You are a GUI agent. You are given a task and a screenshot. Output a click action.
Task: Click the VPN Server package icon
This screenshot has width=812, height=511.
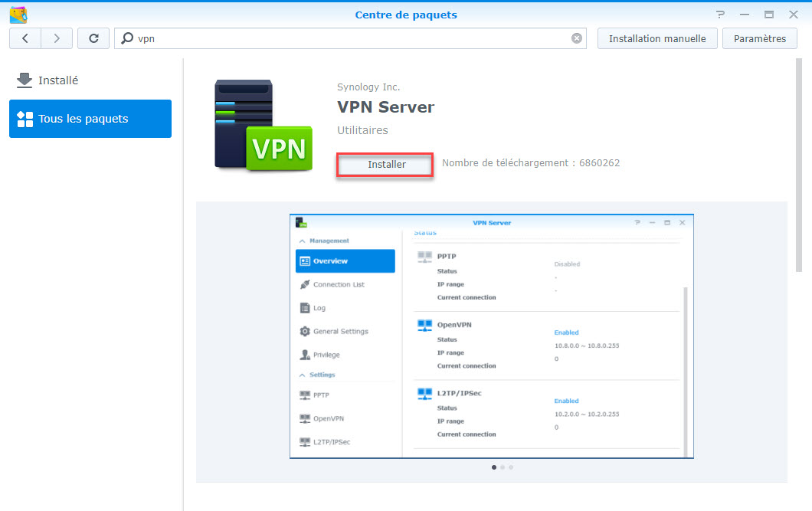263,125
